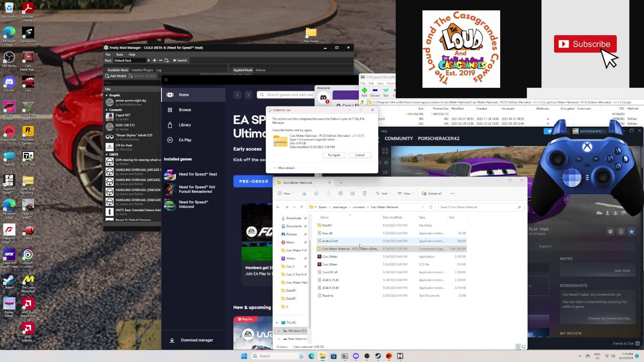Screen dimensions: 644x362
Task: Add a new pack with plus icon in Frosty
Action: click(154, 60)
